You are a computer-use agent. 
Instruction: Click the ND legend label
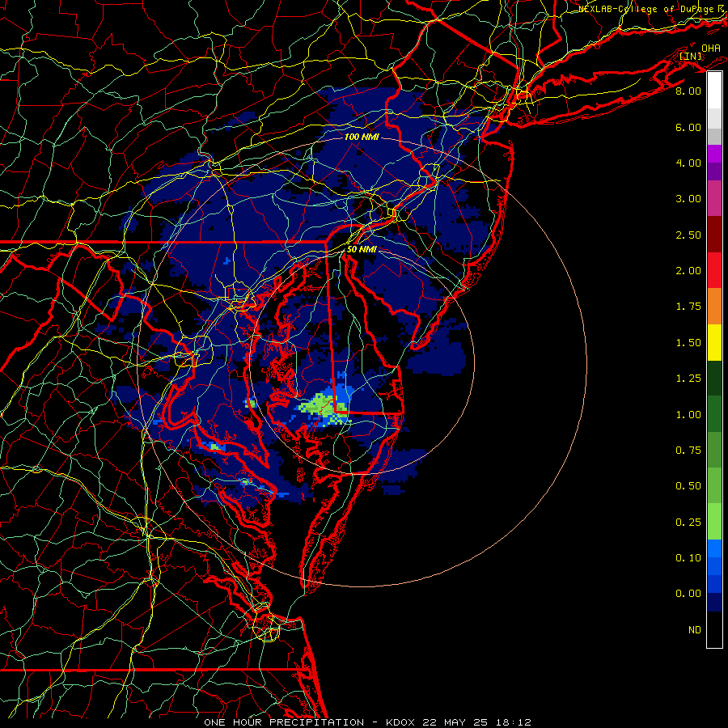(x=695, y=630)
